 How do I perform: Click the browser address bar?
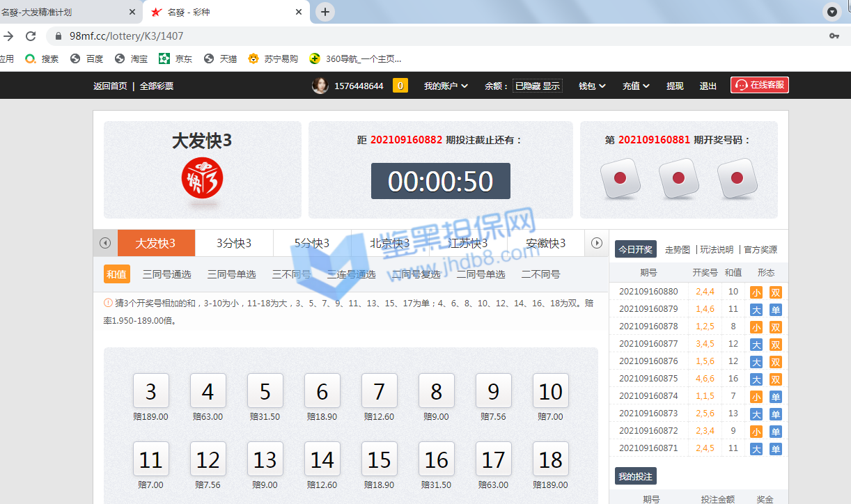click(x=418, y=36)
